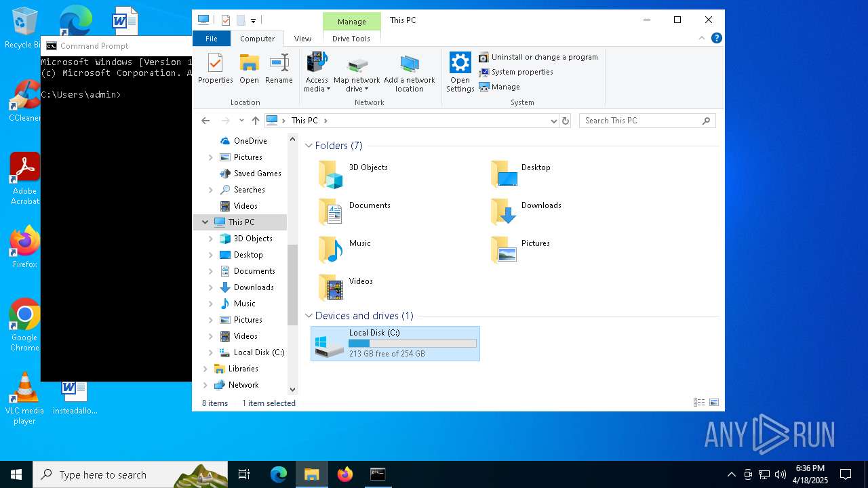Expand the Searches tree node
The height and width of the screenshot is (488, 868).
point(211,190)
